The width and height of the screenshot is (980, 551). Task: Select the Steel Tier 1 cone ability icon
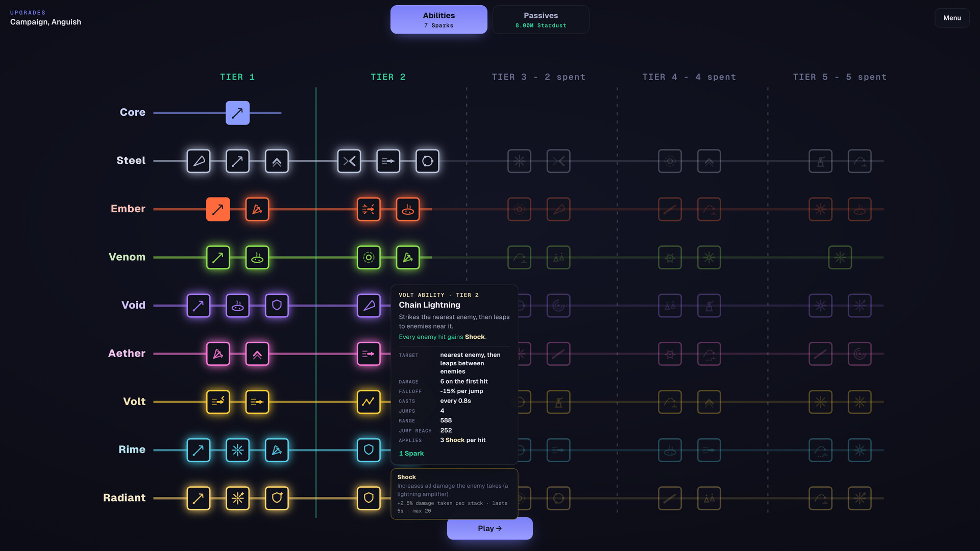tap(199, 161)
